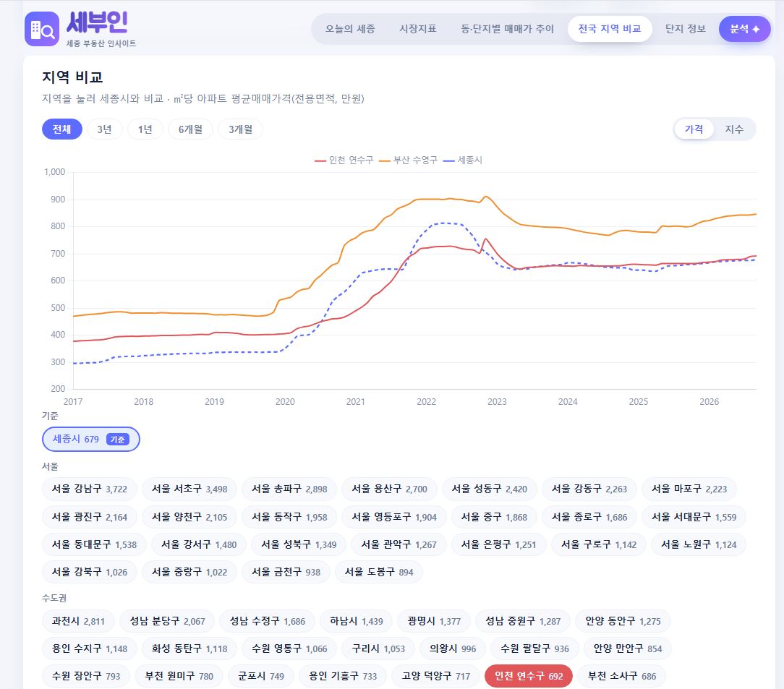
Task: Select the 6개월 period filter
Action: click(190, 129)
